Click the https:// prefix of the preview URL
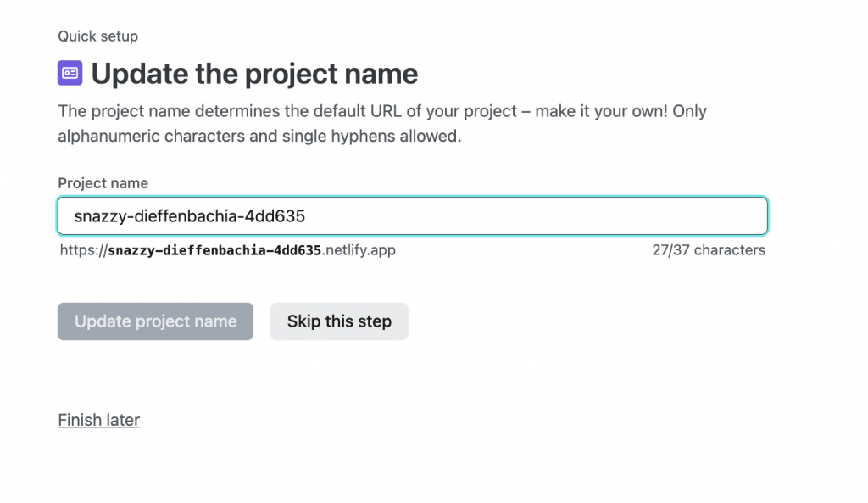 84,250
